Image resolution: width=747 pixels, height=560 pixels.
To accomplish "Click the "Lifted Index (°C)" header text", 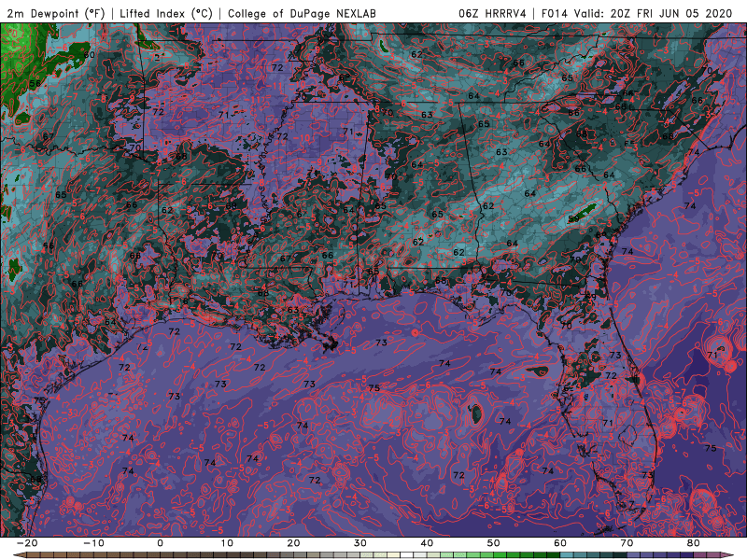I will click(166, 13).
